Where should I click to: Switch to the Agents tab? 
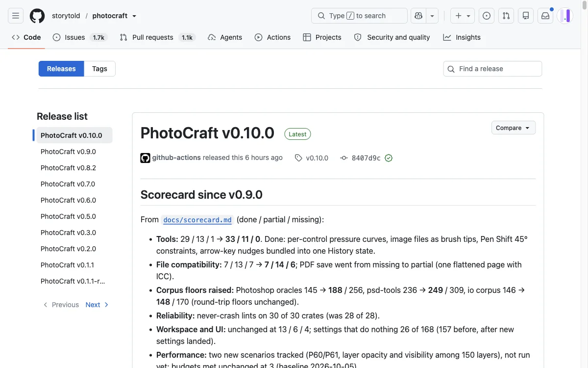(x=225, y=37)
